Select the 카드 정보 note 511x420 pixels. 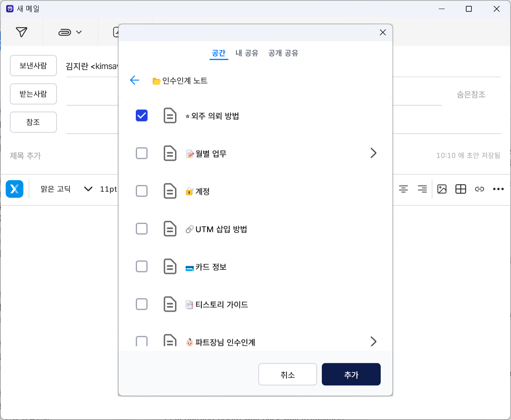(142, 266)
